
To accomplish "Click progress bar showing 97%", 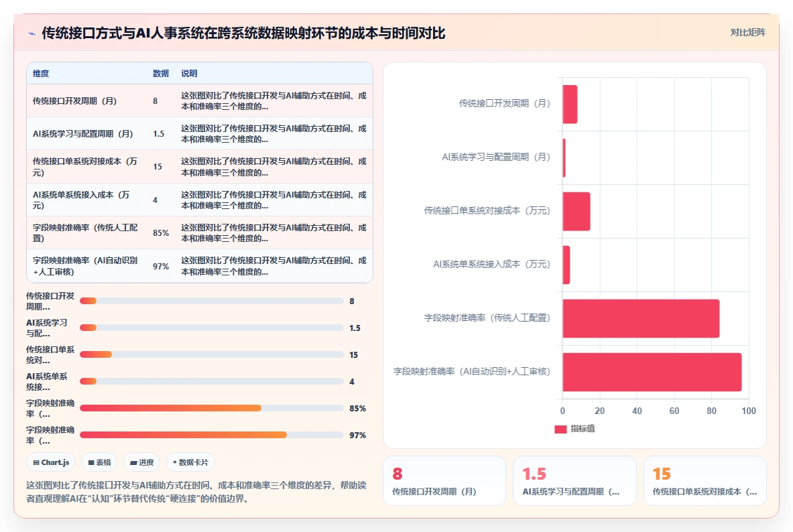I will coord(211,435).
